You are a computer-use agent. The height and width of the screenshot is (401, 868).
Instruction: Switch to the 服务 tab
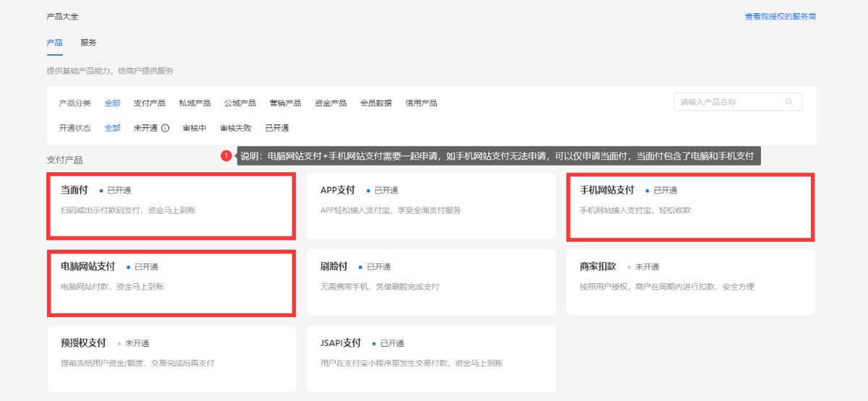(88, 43)
